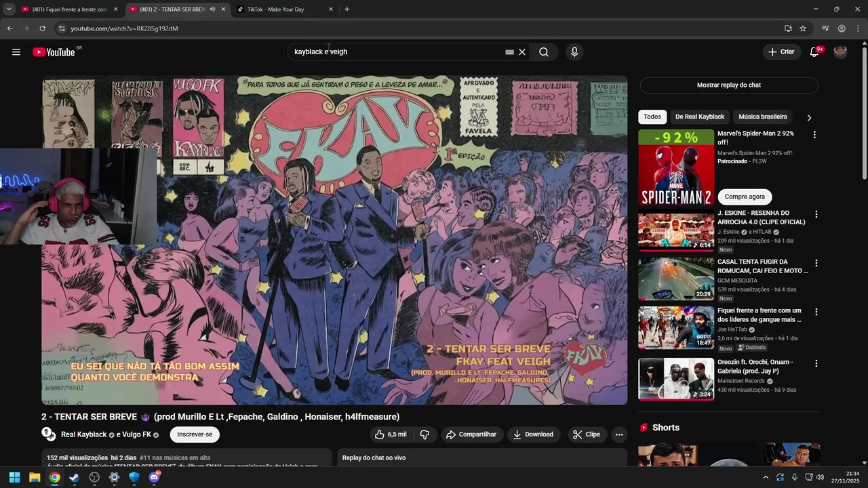Open the Real Kayblack channel avatar
868x488 pixels.
pyautogui.click(x=49, y=434)
